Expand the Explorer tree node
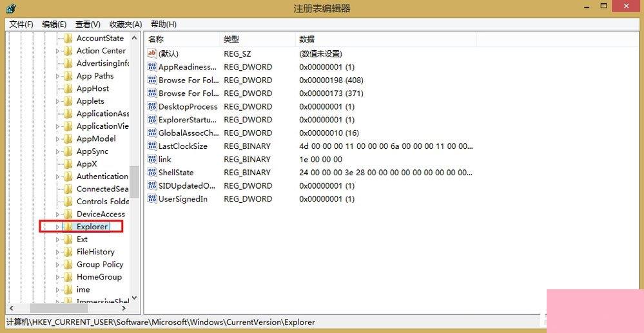The image size is (644, 333). point(57,227)
